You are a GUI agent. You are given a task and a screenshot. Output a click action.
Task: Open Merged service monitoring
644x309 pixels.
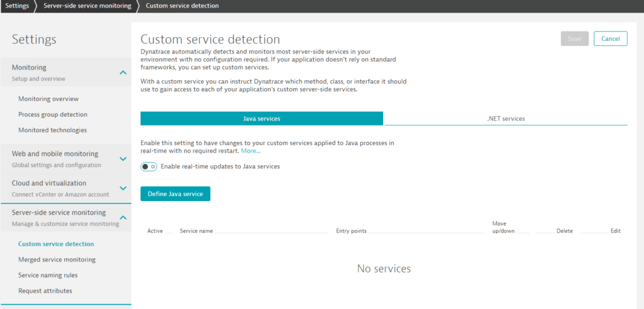[x=57, y=259]
